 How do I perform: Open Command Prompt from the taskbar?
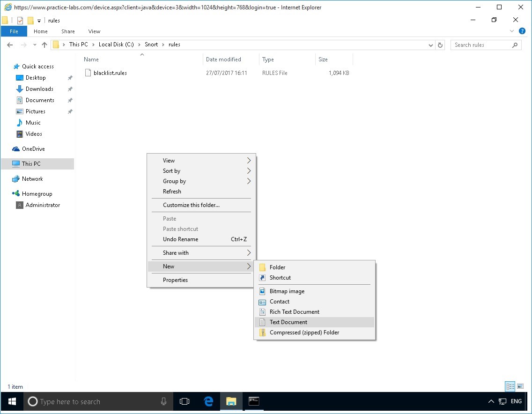253,401
